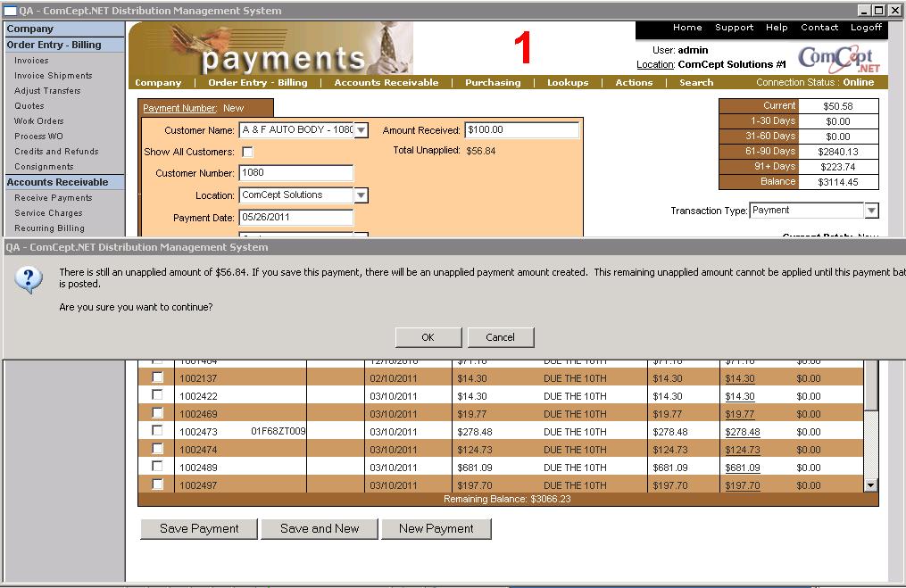
Task: Enable the Show All Customers checkbox
Action: pos(247,153)
